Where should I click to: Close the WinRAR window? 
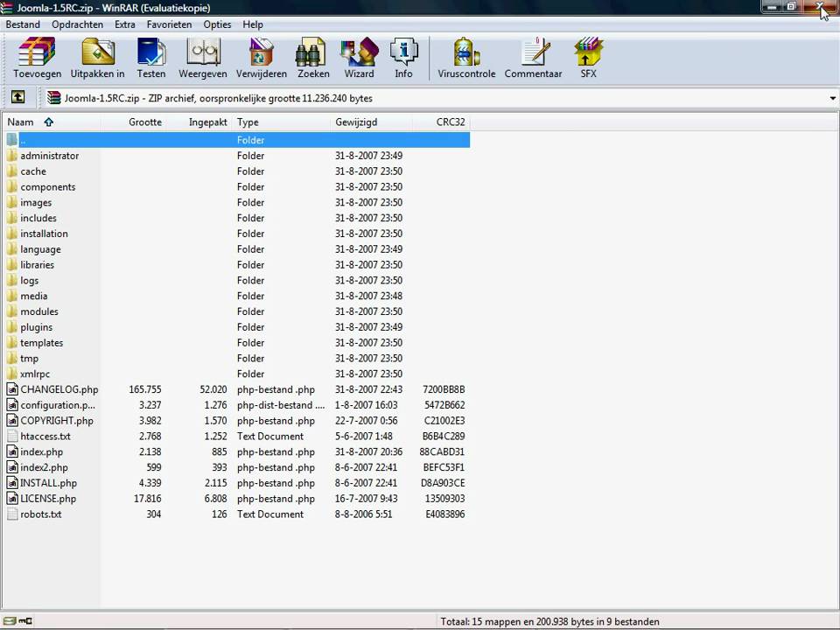(820, 6)
